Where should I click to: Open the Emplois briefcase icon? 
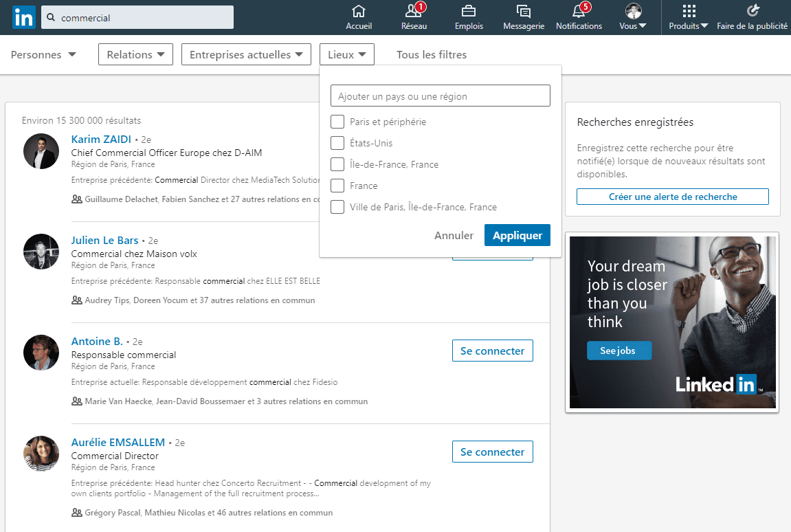click(469, 11)
